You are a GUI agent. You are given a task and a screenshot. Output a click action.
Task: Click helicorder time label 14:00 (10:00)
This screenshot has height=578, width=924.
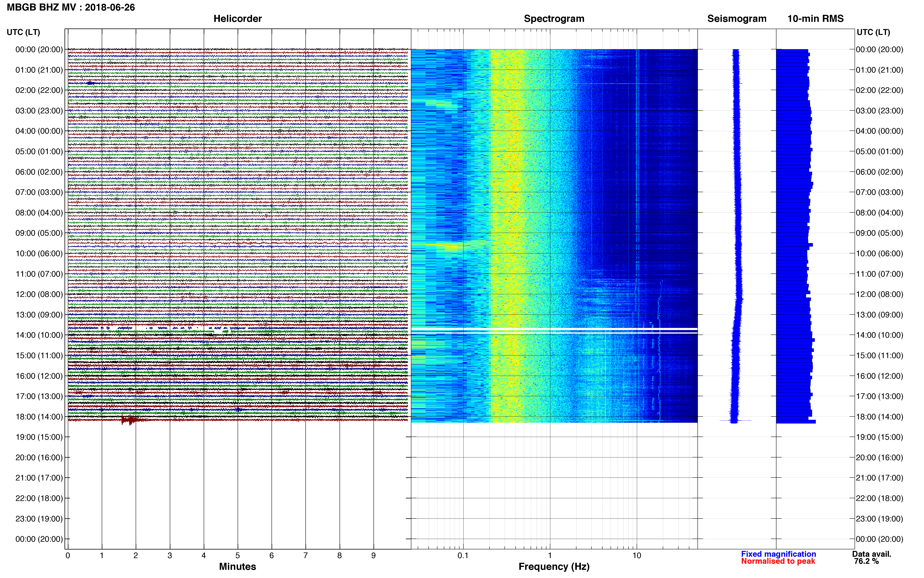tap(39, 335)
